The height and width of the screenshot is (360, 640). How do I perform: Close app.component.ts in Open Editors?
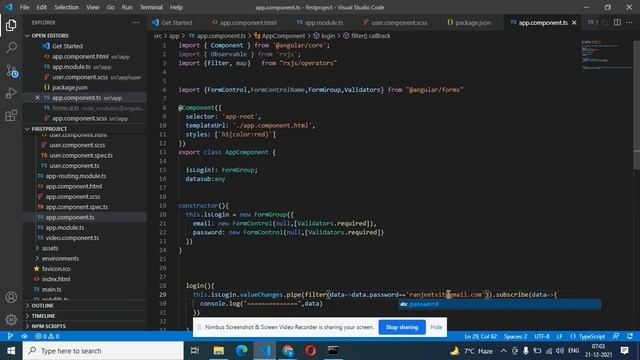[38, 98]
